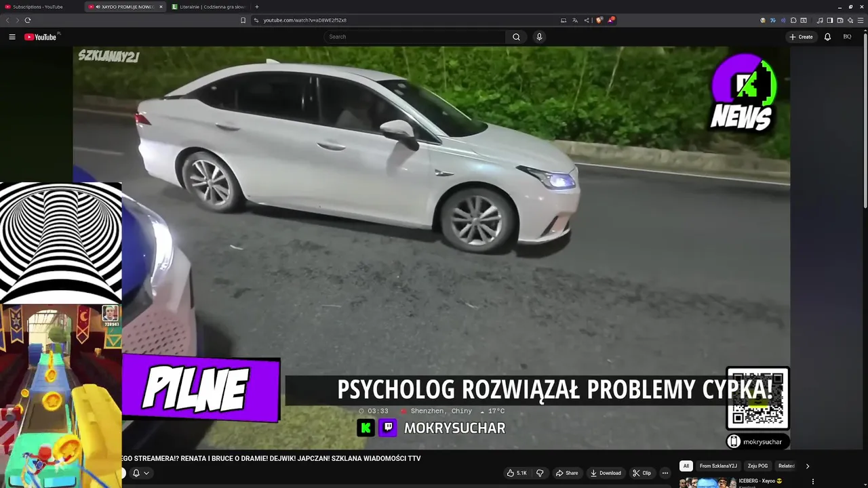Go to the YouTube home logo
This screenshot has width=868, height=488.
point(40,37)
